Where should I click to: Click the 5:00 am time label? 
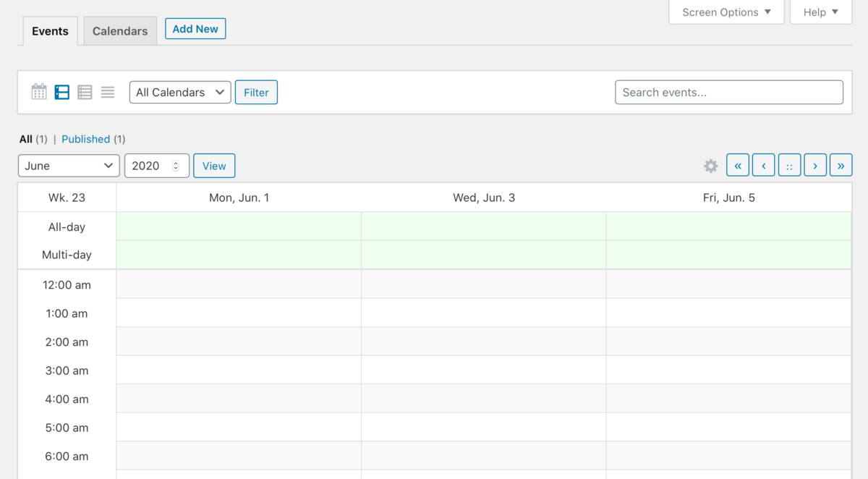(x=67, y=428)
